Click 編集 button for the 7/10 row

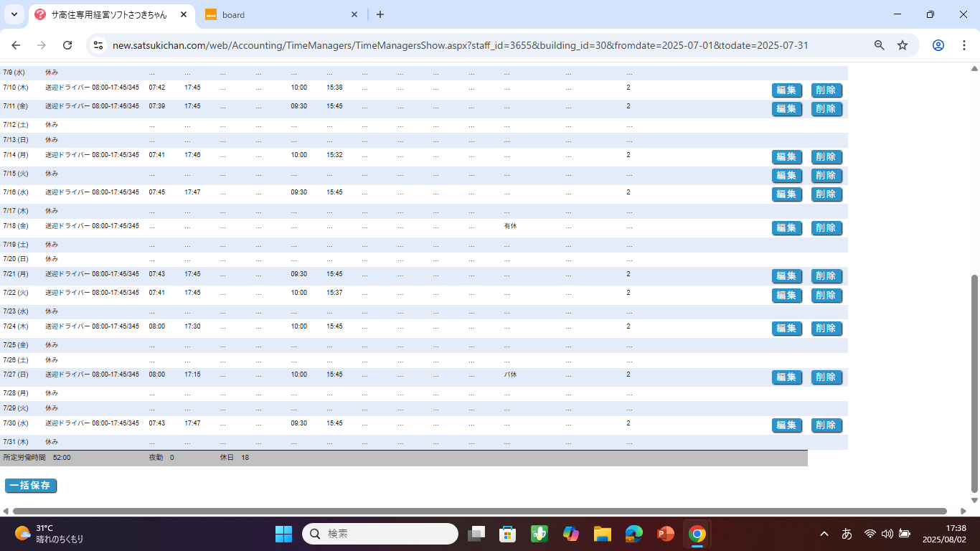coord(786,90)
